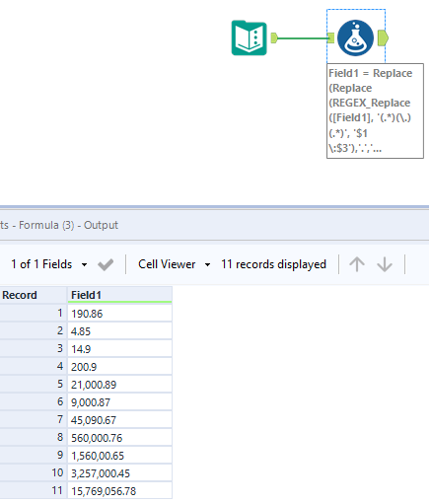The width and height of the screenshot is (431, 504).
Task: Select cell with value 9,000.87
Action: [119, 402]
